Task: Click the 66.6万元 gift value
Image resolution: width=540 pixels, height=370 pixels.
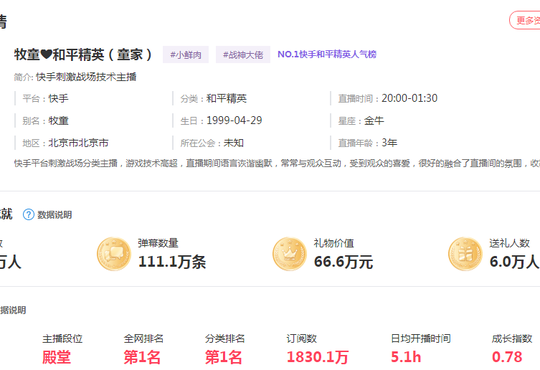Action: (343, 262)
